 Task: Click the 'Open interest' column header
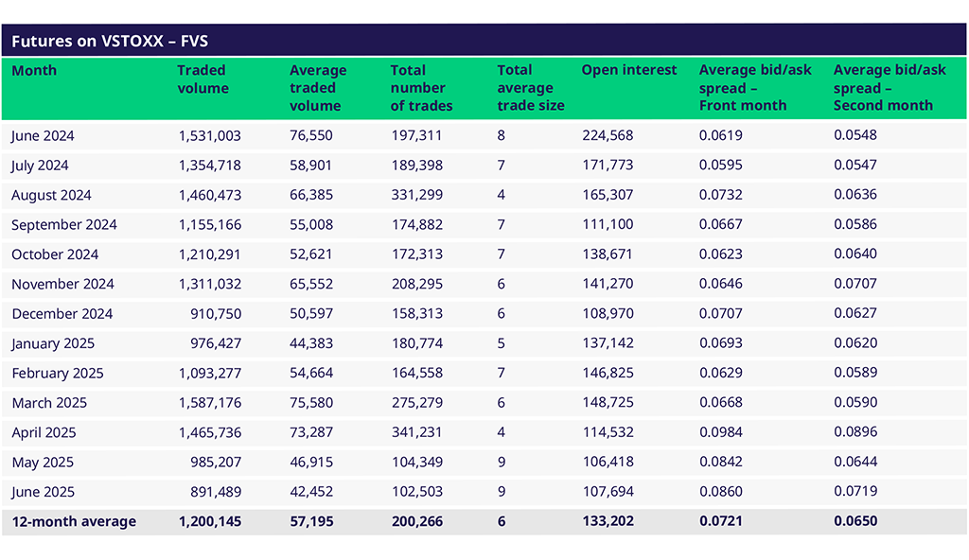[629, 70]
